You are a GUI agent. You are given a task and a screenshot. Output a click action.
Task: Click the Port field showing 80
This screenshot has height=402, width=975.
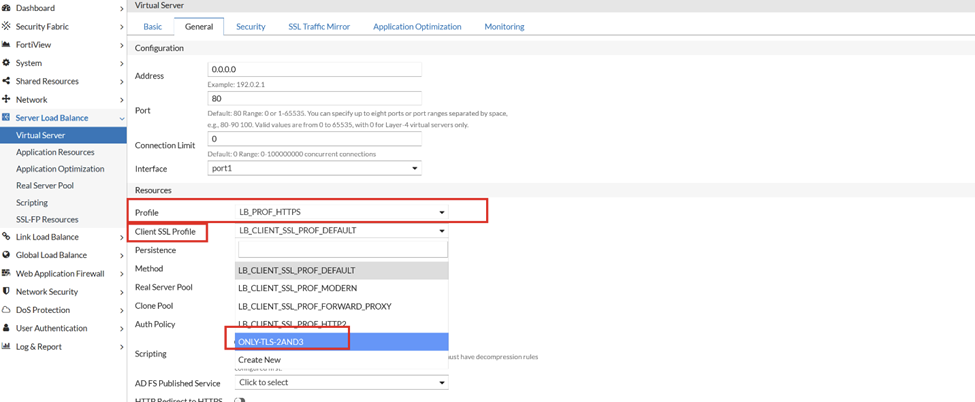[x=315, y=98]
